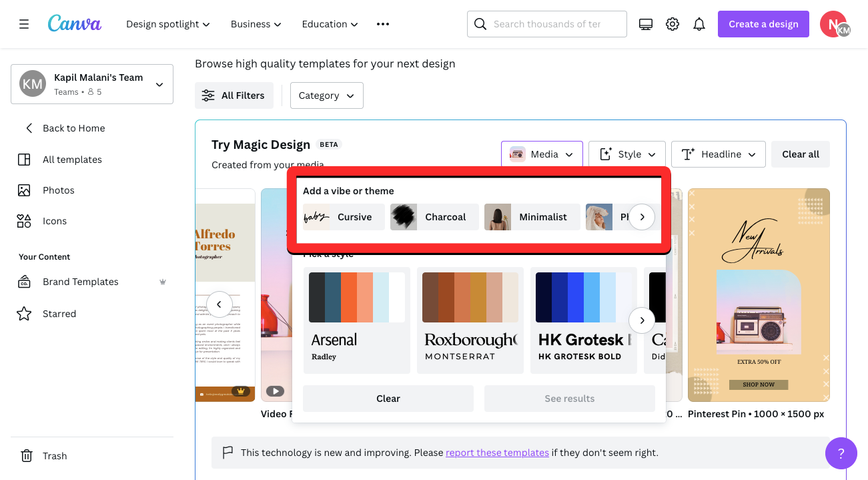Screen dimensions: 868x480
Task: Go to Brand Templates
Action: 80,282
